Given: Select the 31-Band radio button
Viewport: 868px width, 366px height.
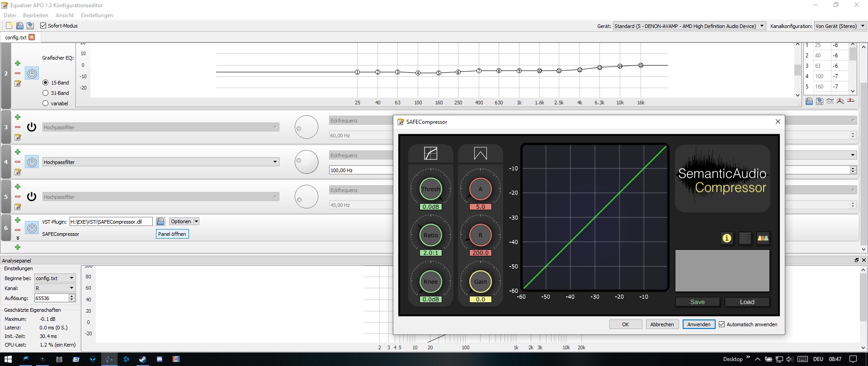Looking at the screenshot, I should click(45, 93).
